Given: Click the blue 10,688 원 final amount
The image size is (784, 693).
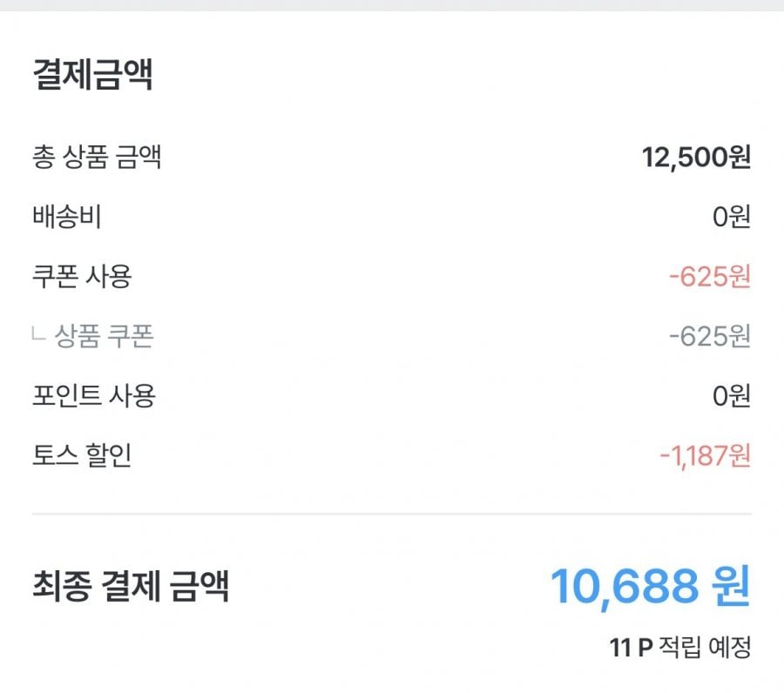Looking at the screenshot, I should click(650, 586).
